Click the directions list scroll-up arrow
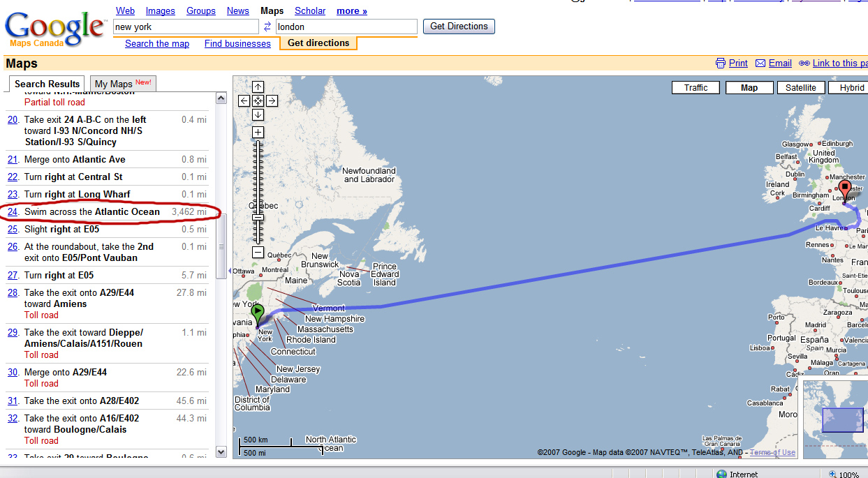 221,98
